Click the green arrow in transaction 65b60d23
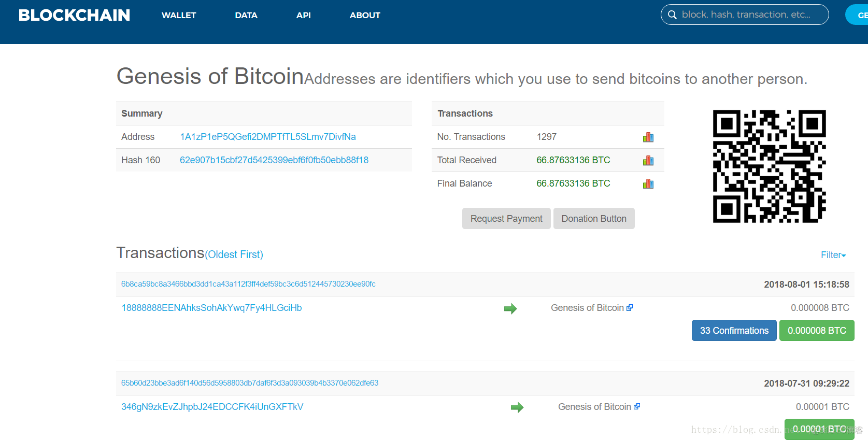The height and width of the screenshot is (440, 868). pos(517,408)
